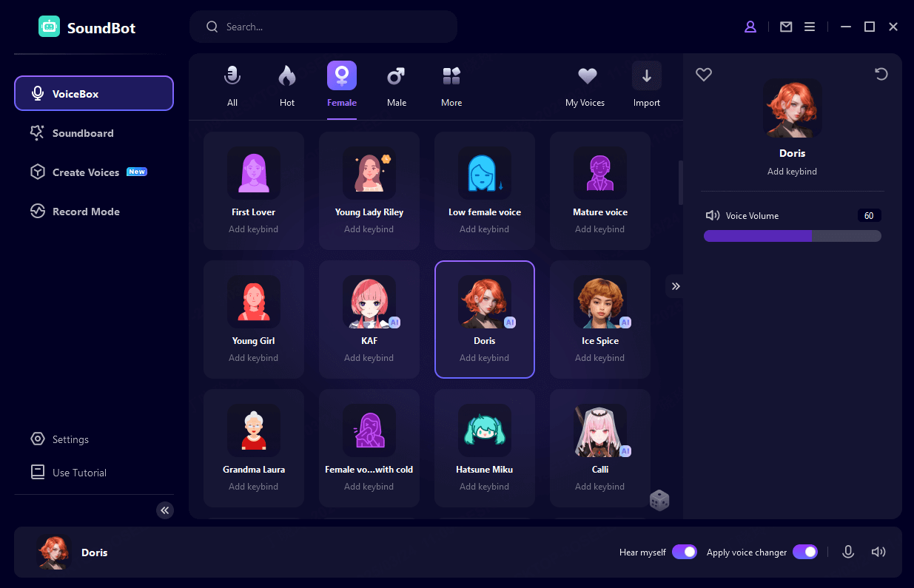Mute the microphone in bottom bar
This screenshot has height=588, width=914.
coord(848,552)
